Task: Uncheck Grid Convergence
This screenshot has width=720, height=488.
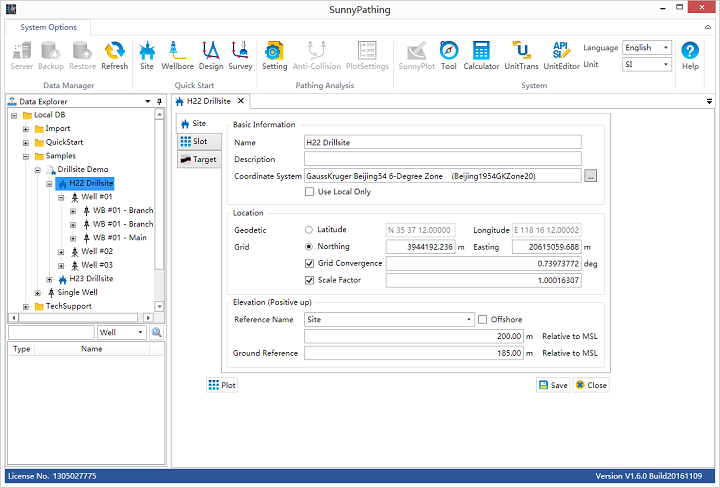Action: click(x=309, y=264)
